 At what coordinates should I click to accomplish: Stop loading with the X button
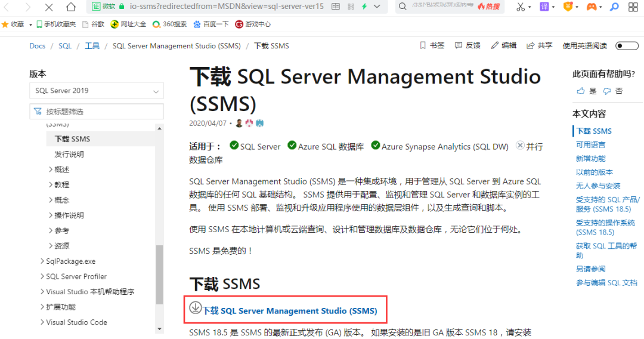pyautogui.click(x=48, y=7)
